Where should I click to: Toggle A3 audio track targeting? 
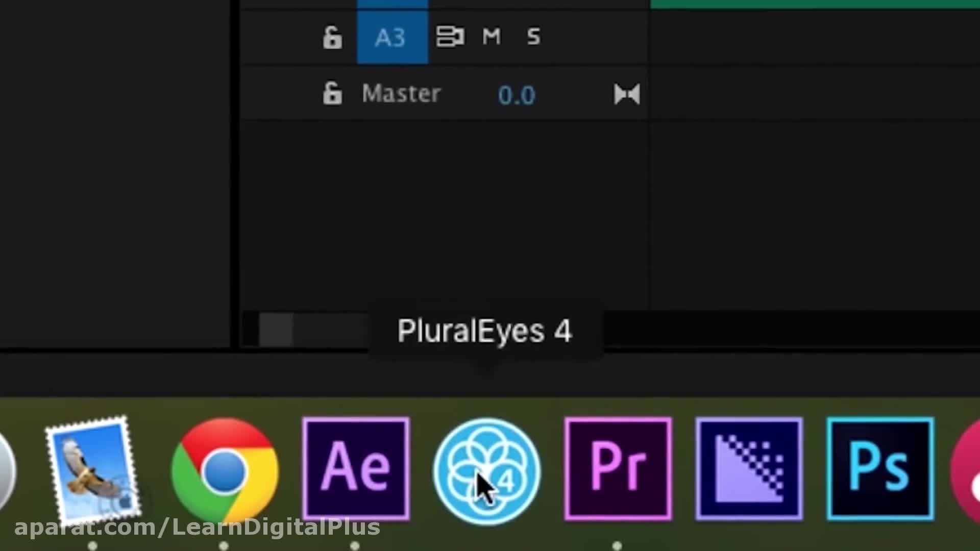(x=392, y=37)
